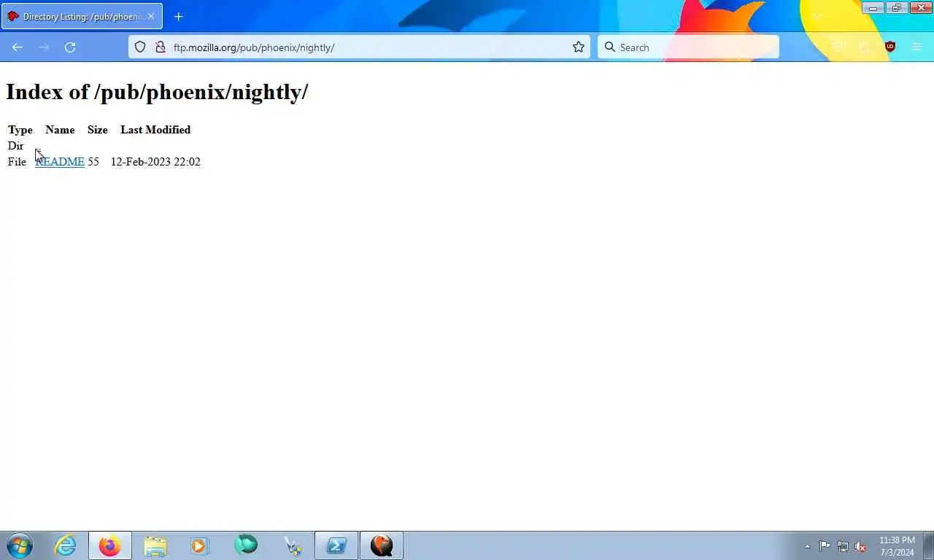Screen dimensions: 934x560
Task: Launch Internet Explorer from taskbar
Action: pyautogui.click(x=65, y=545)
